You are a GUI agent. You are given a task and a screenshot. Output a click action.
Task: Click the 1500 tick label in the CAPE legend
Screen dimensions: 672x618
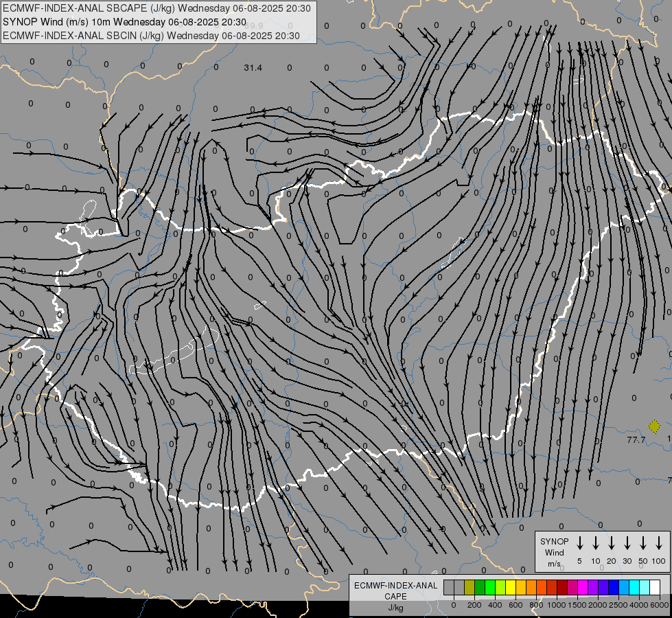pyautogui.click(x=577, y=605)
